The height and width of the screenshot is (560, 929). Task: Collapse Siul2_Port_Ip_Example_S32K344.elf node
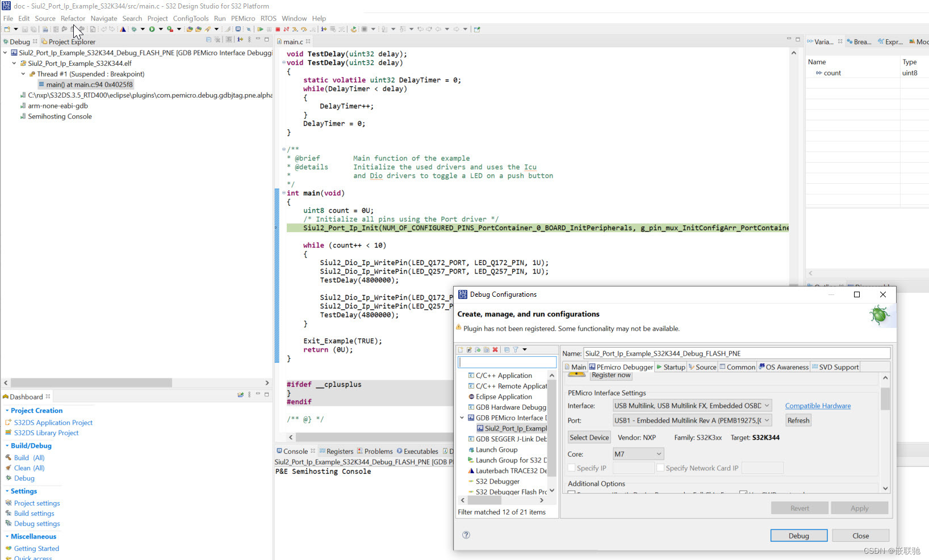coord(14,64)
